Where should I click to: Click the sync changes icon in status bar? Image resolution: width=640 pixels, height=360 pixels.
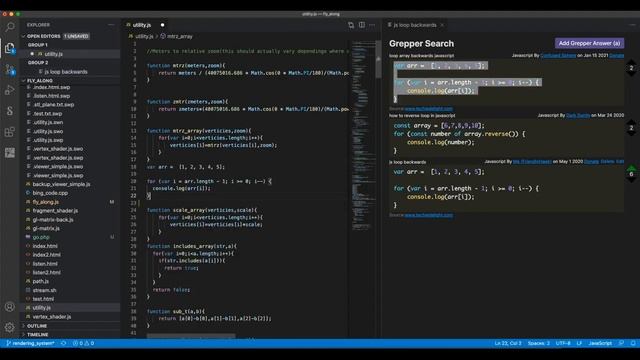pyautogui.click(x=64, y=343)
